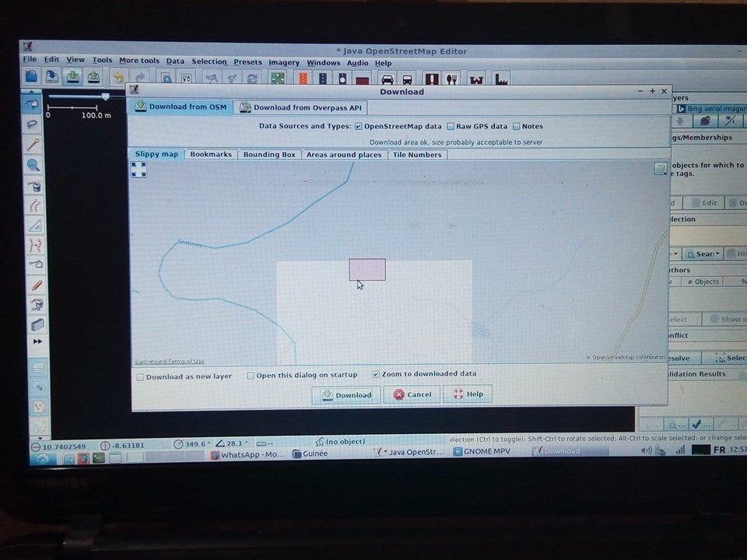Switch to the Bounding Box tab
This screenshot has height=560, width=747.
[269, 155]
